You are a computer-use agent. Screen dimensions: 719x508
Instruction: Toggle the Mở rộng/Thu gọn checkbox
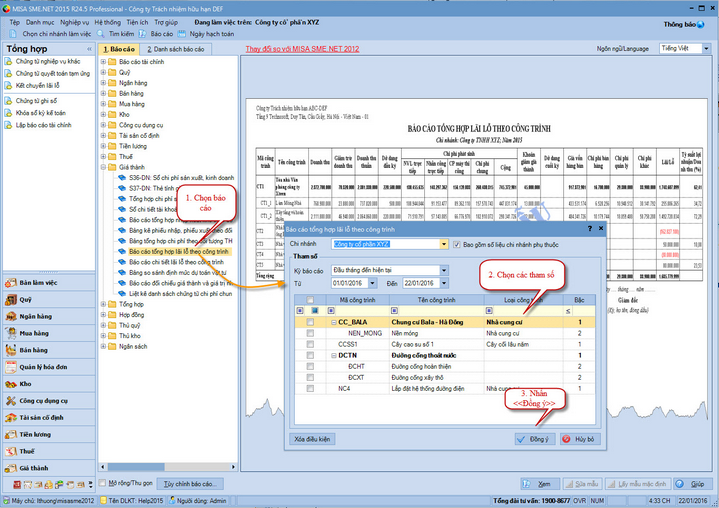coord(103,483)
